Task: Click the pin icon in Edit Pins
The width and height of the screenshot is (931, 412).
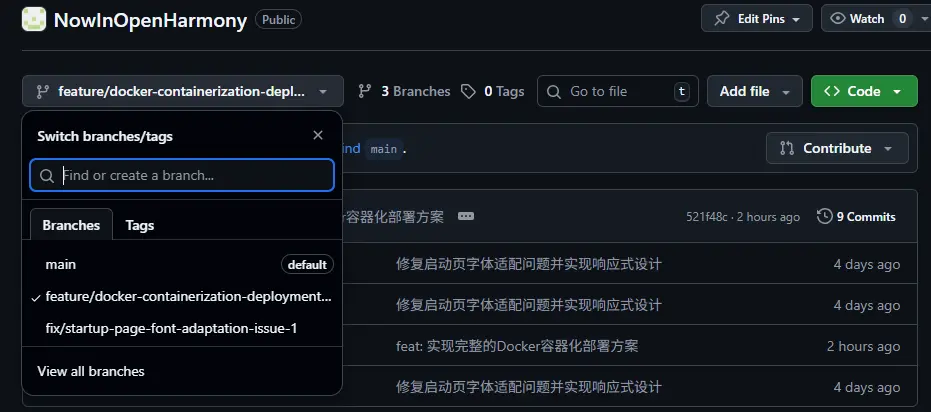Action: [722, 19]
